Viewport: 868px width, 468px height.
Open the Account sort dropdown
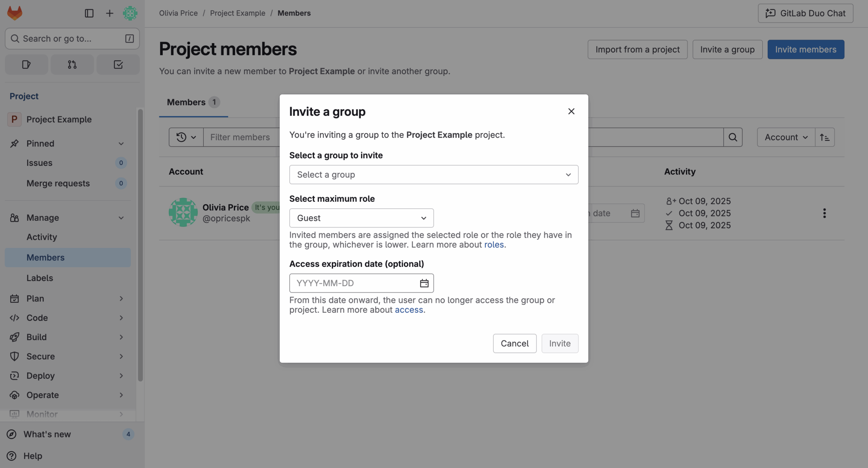pos(786,137)
